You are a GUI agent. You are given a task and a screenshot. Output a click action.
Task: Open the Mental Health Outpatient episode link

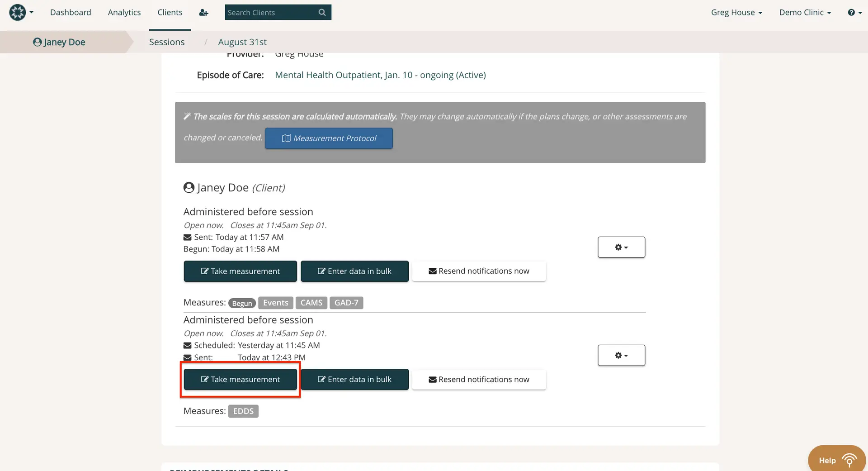(x=381, y=75)
